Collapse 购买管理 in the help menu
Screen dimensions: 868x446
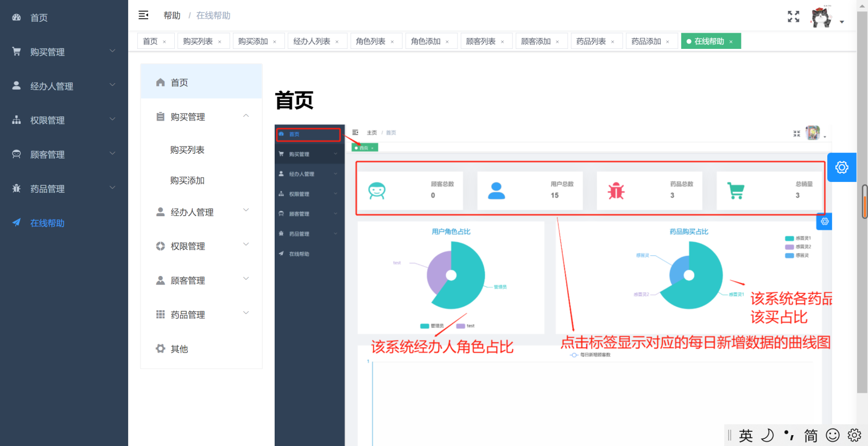(x=246, y=116)
